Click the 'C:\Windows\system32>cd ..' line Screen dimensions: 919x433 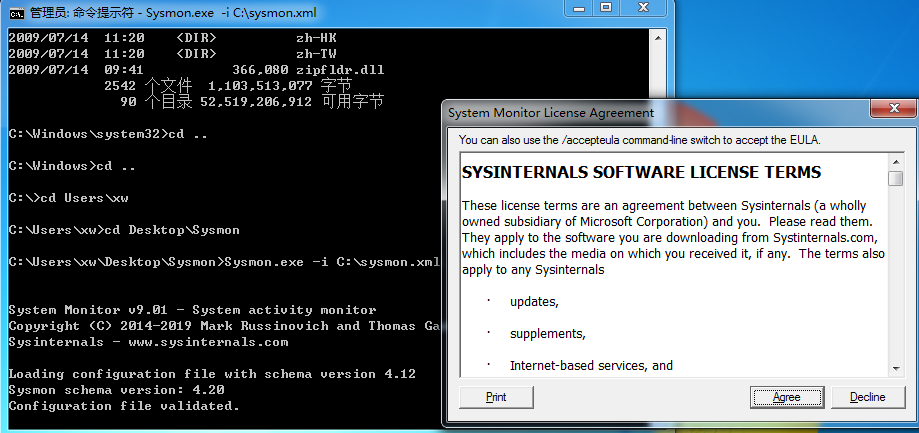tap(108, 134)
